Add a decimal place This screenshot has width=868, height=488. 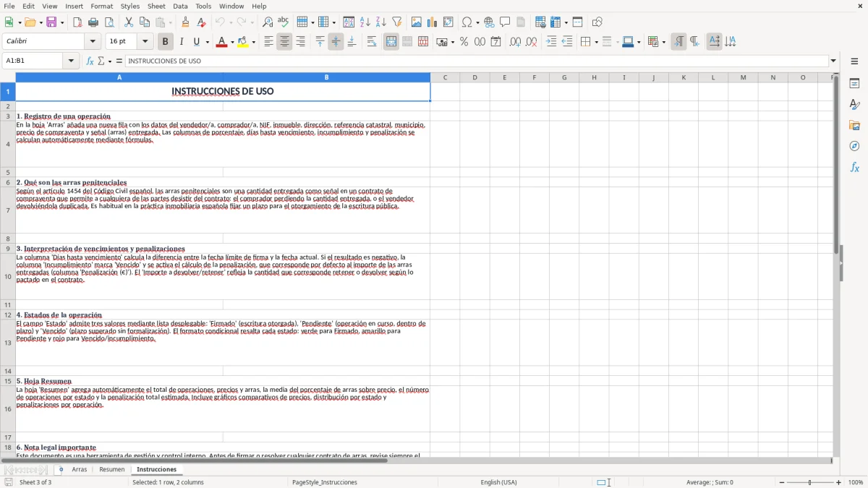point(515,42)
